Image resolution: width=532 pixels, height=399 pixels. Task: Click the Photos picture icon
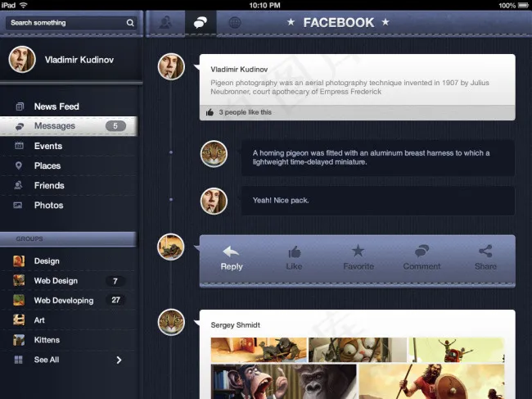[x=18, y=205]
